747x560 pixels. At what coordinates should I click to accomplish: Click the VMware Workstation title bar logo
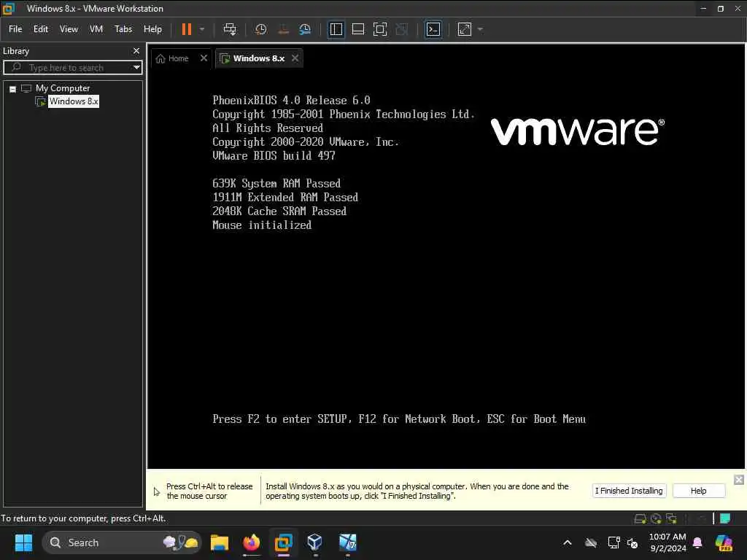coord(9,8)
